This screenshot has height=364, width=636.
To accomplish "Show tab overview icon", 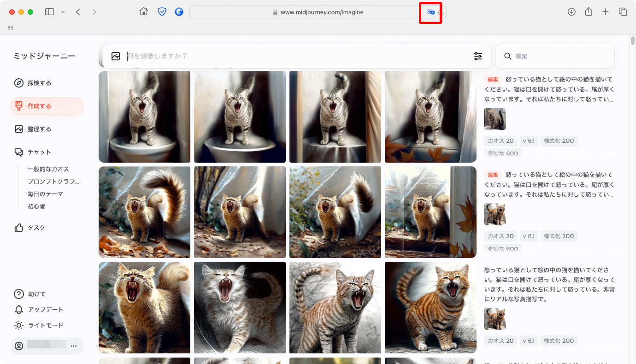I will point(623,12).
